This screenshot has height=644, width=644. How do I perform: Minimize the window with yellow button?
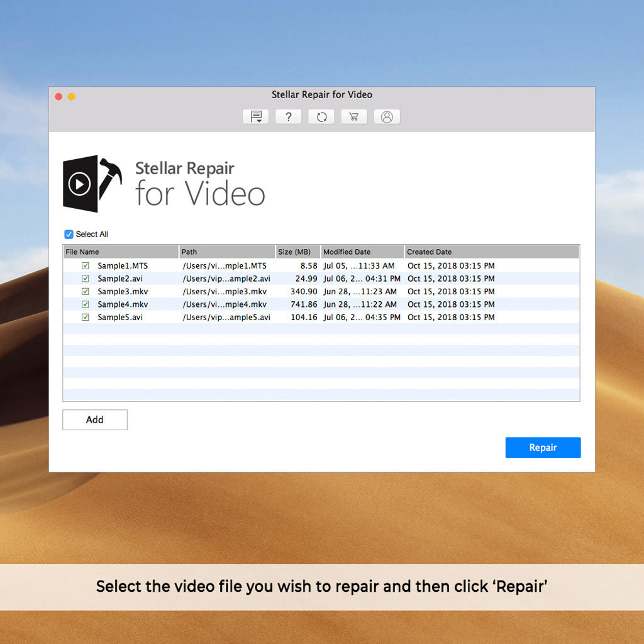point(72,96)
